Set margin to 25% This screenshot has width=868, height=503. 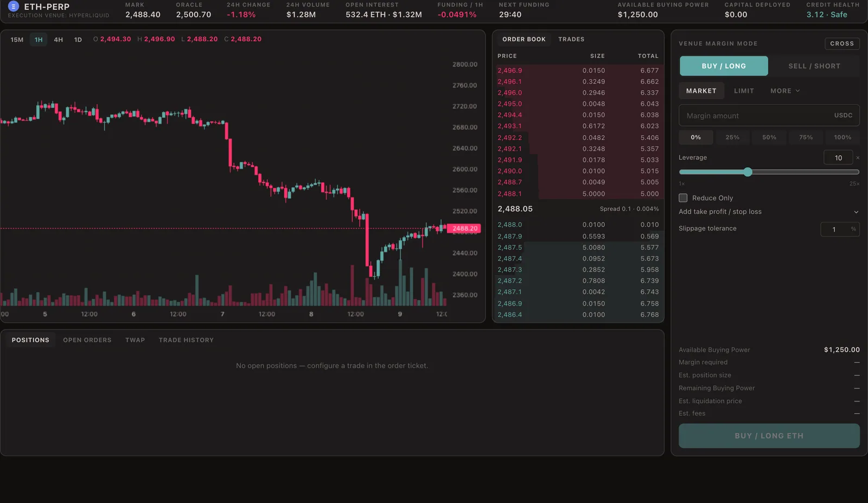(x=732, y=138)
